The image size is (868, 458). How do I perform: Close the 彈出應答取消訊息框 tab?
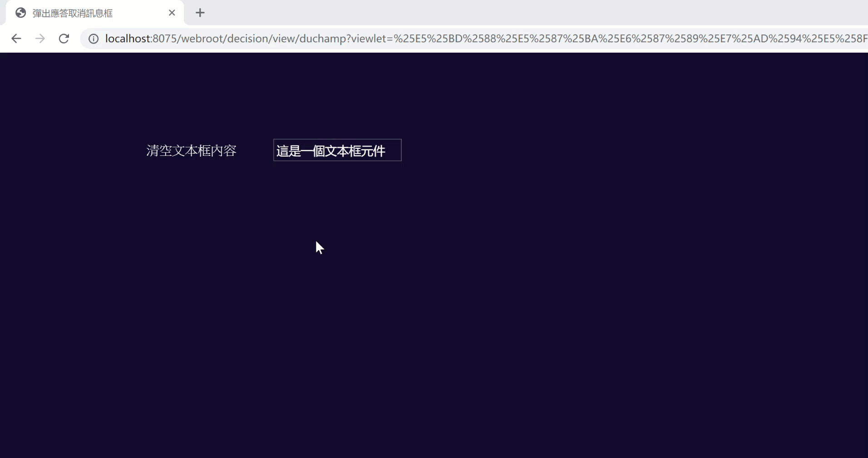coord(172,13)
